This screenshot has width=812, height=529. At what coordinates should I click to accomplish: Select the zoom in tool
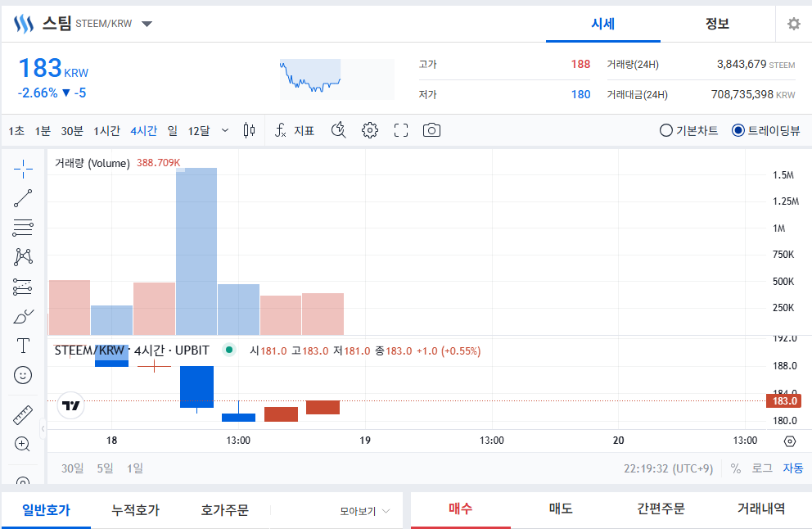pyautogui.click(x=22, y=444)
